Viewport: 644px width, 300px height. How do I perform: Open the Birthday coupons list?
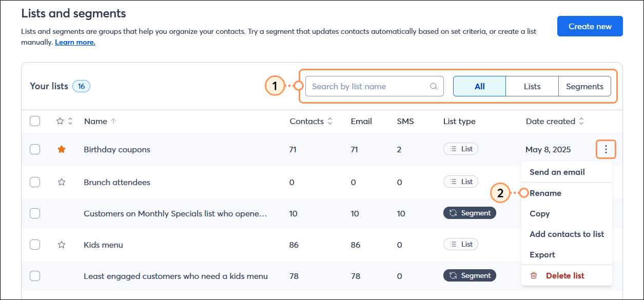click(117, 150)
